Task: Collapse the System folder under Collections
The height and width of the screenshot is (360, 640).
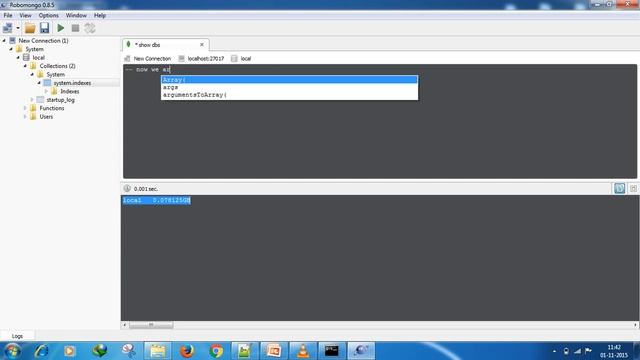Action: click(x=32, y=74)
